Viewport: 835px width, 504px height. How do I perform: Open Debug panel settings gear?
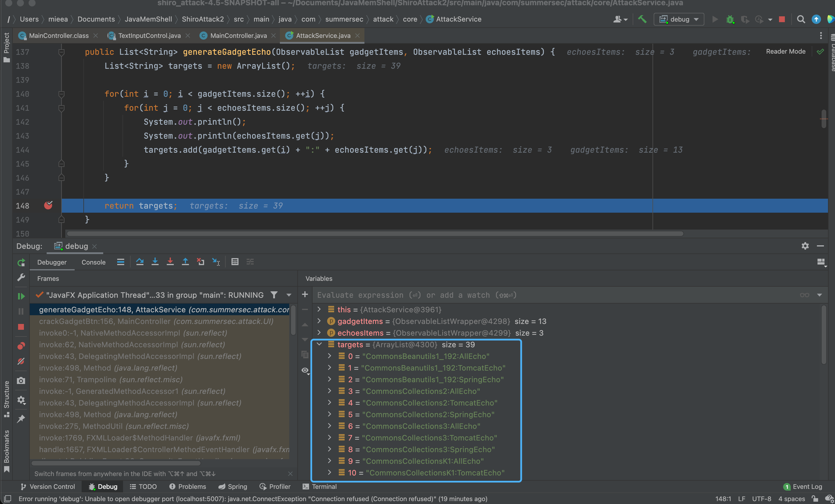click(x=805, y=246)
